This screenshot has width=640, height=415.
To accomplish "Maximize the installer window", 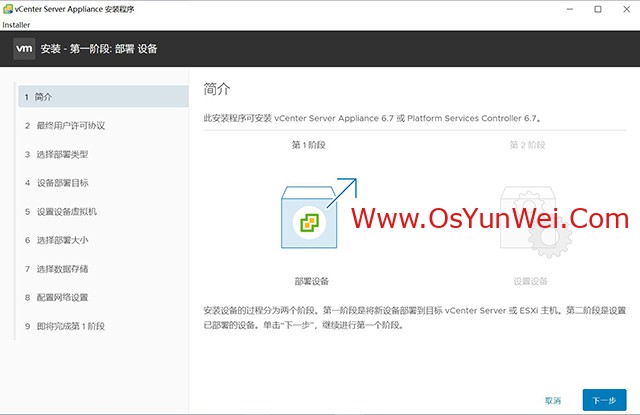I will click(598, 9).
